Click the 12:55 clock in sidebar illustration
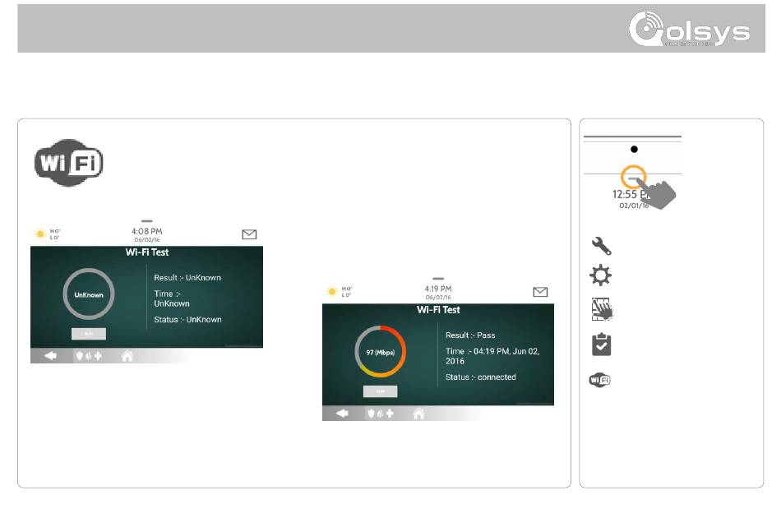Screen dimensions: 781x532 tap(631, 194)
